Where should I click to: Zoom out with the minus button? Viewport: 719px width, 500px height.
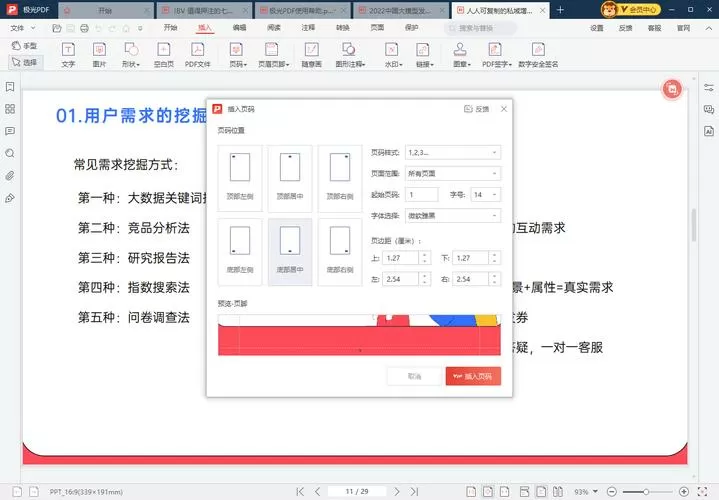(611, 492)
